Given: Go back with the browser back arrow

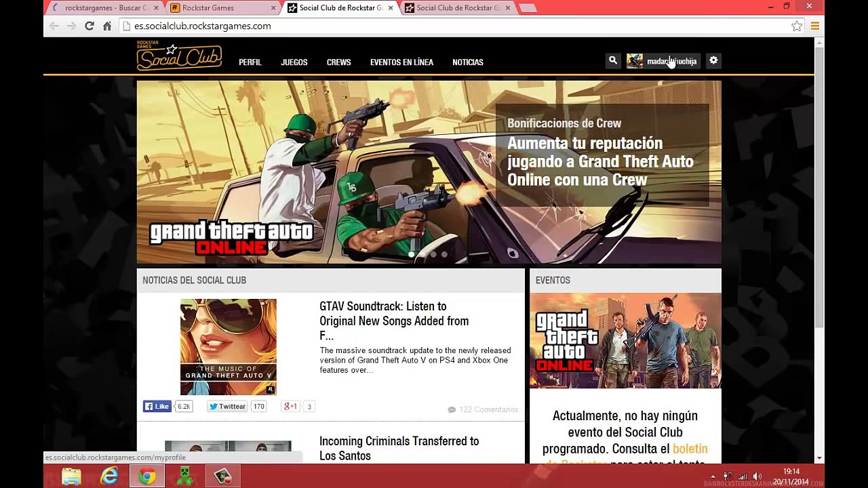Looking at the screenshot, I should tap(54, 26).
